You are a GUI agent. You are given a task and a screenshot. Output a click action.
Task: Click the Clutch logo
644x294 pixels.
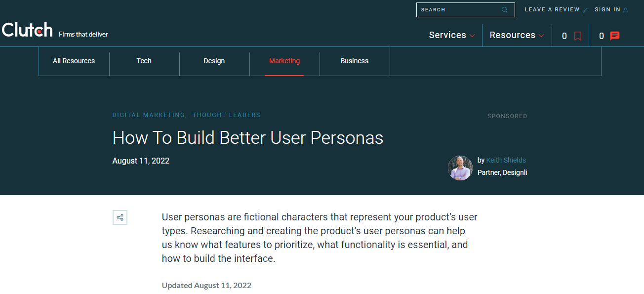(x=27, y=30)
